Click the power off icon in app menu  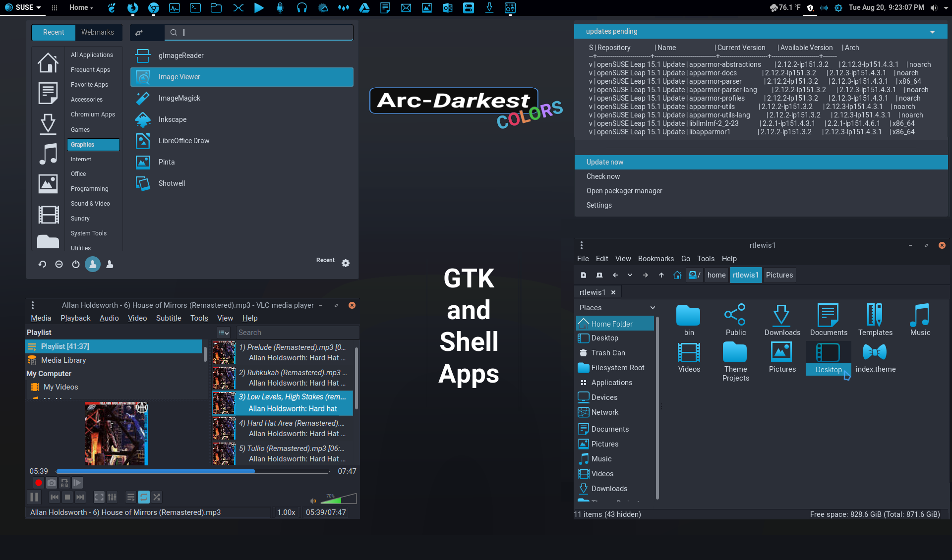pyautogui.click(x=76, y=265)
